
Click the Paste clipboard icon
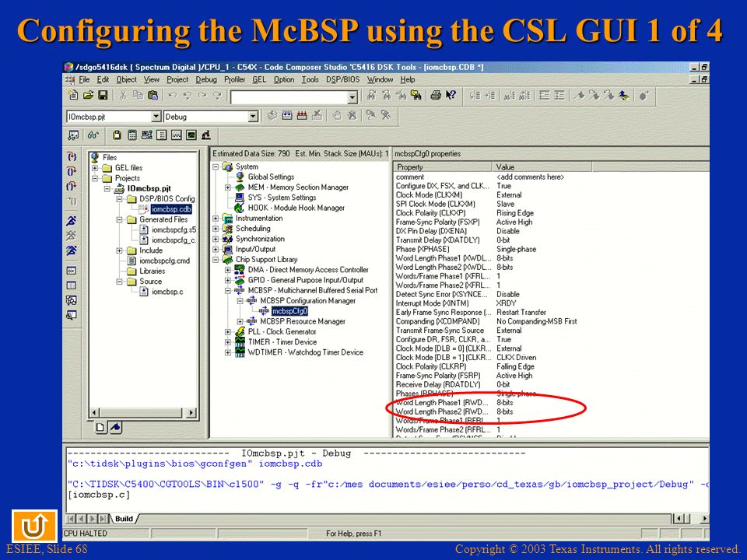point(153,95)
